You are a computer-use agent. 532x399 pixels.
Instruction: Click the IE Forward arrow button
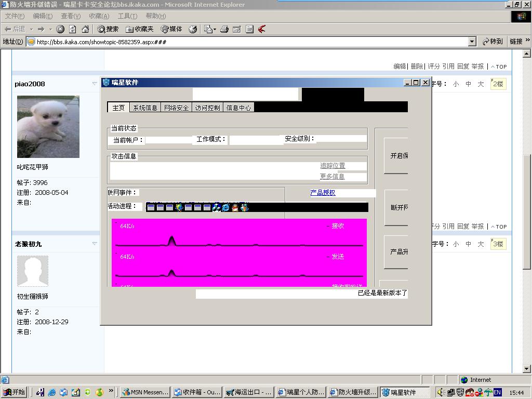(41, 29)
